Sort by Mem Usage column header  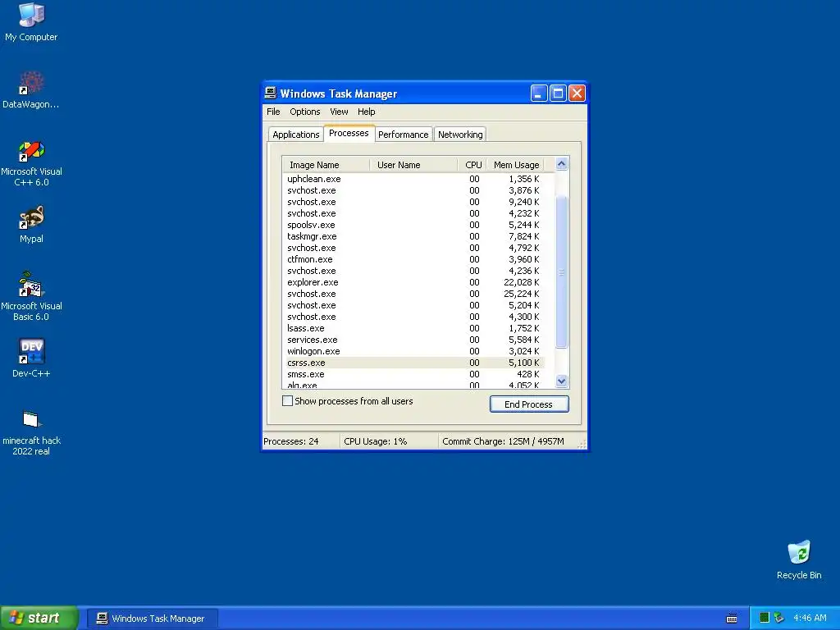(x=515, y=165)
